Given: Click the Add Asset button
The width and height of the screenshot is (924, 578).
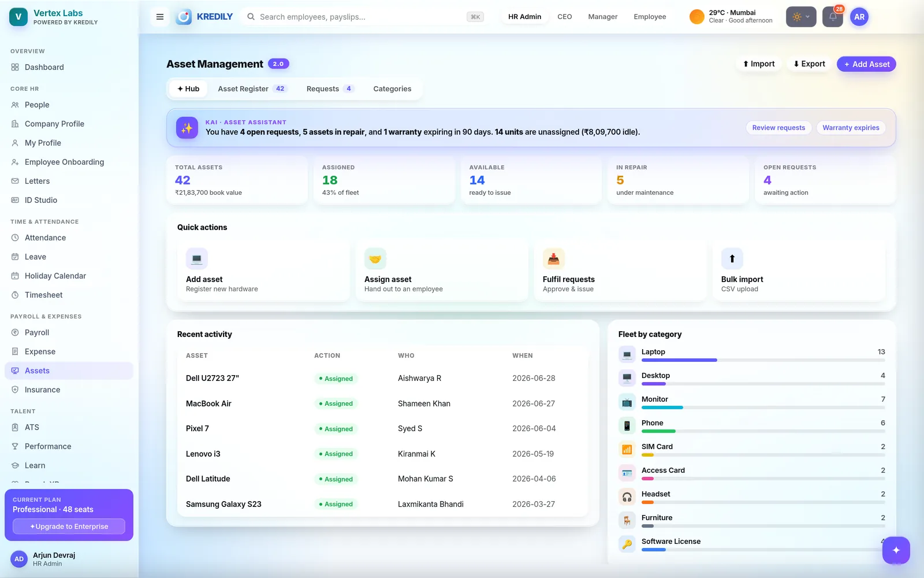Looking at the screenshot, I should [x=866, y=64].
